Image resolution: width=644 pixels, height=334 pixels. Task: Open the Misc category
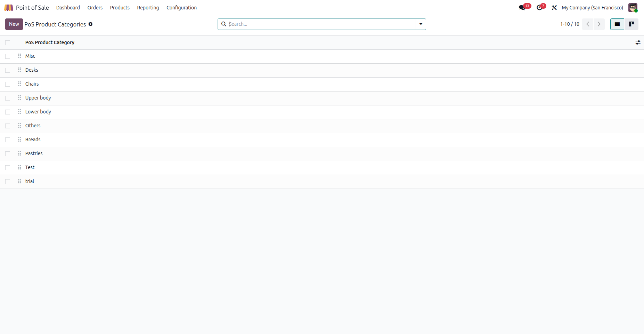click(30, 56)
